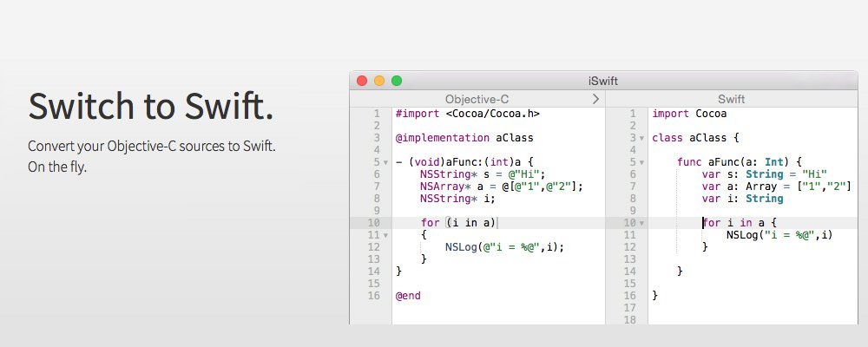Viewport: 868px width, 347px height.
Task: Collapse fold triangle at line 3 in Swift pane
Action: [641, 138]
